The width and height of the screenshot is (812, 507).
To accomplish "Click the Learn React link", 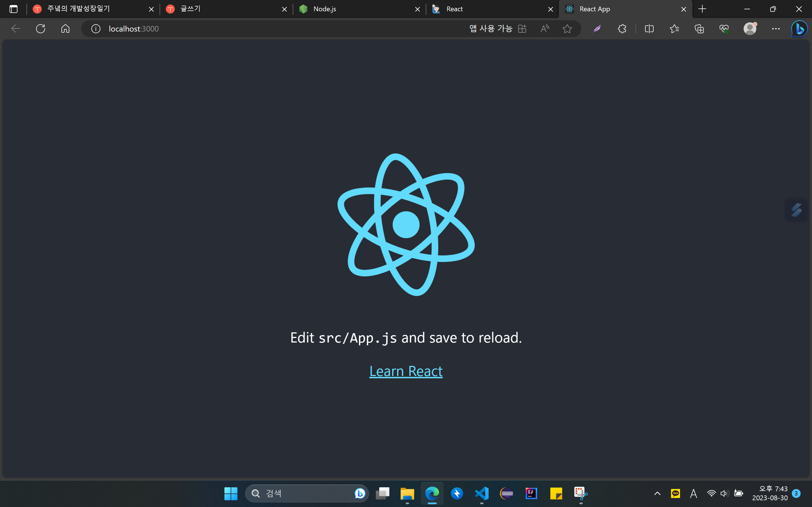I will 406,371.
